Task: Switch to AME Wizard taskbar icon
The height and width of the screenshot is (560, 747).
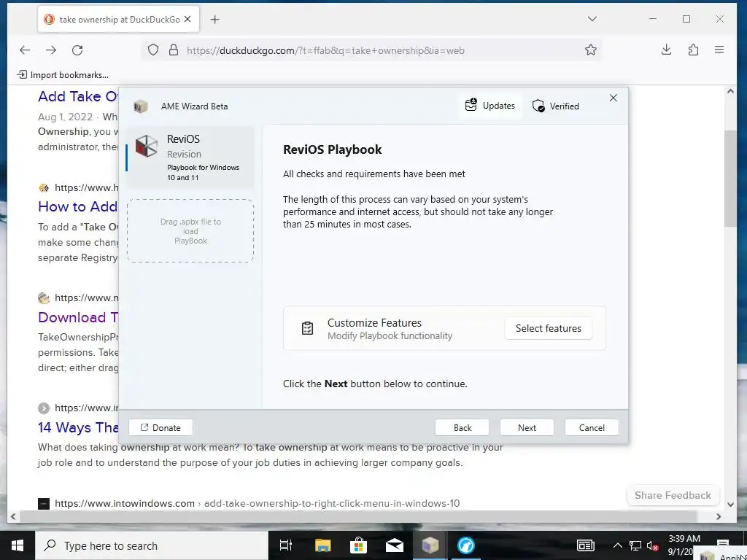Action: [430, 545]
